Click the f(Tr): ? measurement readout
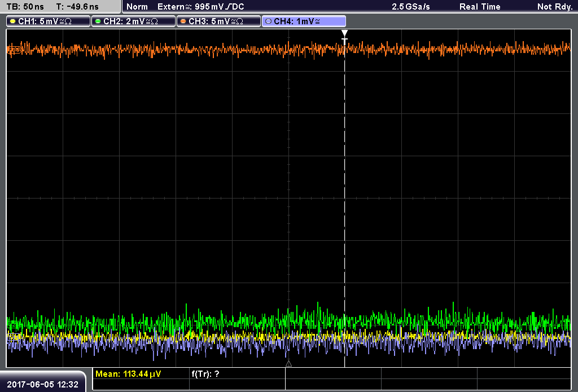Image resolution: width=578 pixels, height=392 pixels. [205, 374]
